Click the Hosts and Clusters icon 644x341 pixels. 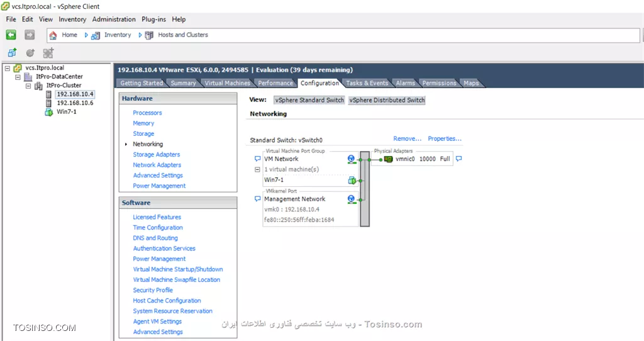coord(149,35)
